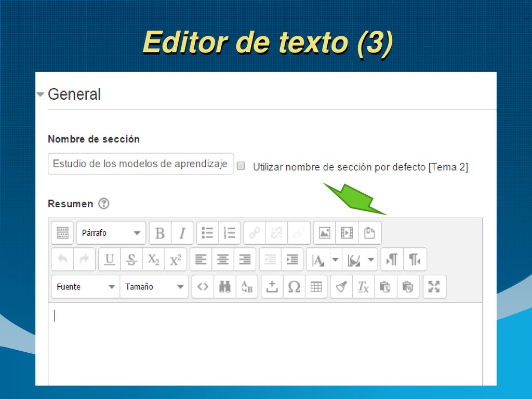Open the Tamaño font size dropdown
Screen dimensions: 532x399
[x=154, y=287]
